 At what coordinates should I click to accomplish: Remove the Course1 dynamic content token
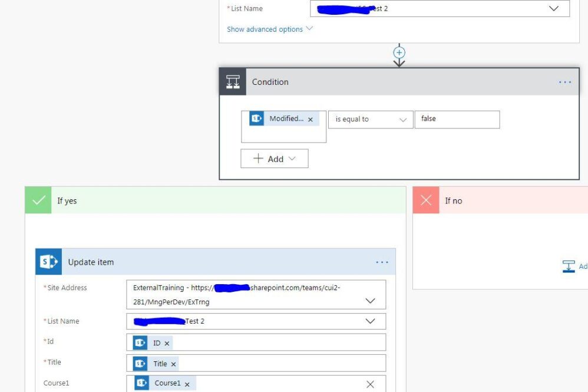pyautogui.click(x=187, y=384)
